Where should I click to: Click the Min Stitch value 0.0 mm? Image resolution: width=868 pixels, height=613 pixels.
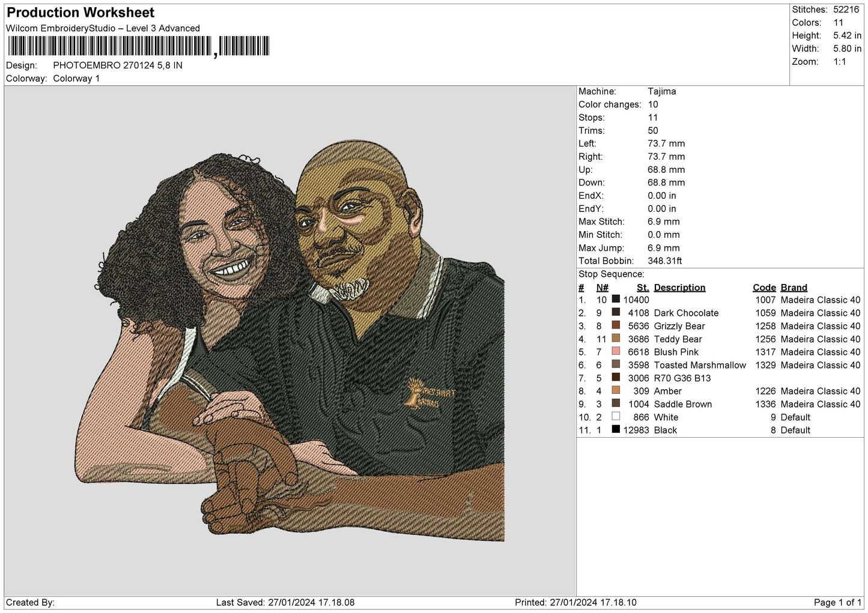664,235
